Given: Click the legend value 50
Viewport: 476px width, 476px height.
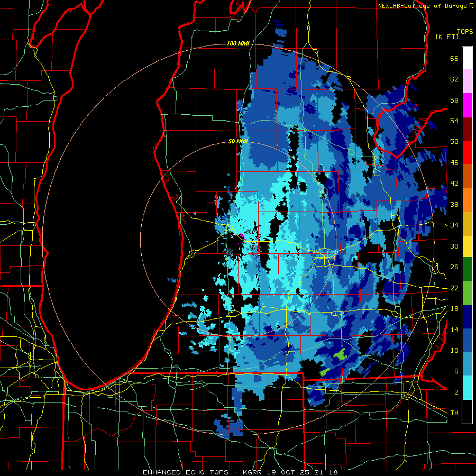Looking at the screenshot, I should coord(454,142).
